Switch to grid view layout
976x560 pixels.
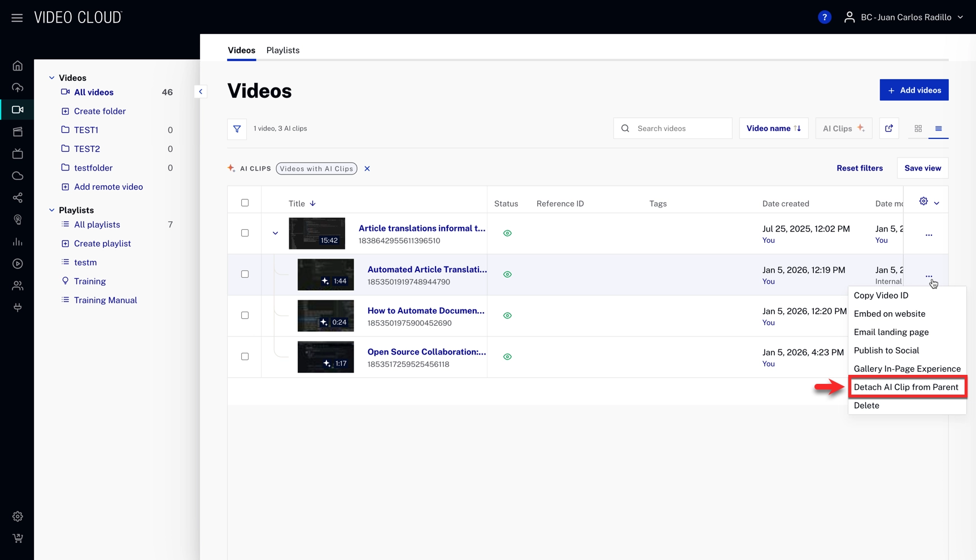tap(918, 129)
